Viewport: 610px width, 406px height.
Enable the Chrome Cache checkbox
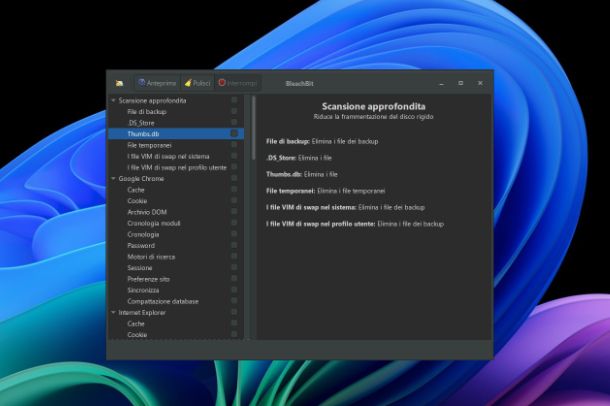pos(234,190)
